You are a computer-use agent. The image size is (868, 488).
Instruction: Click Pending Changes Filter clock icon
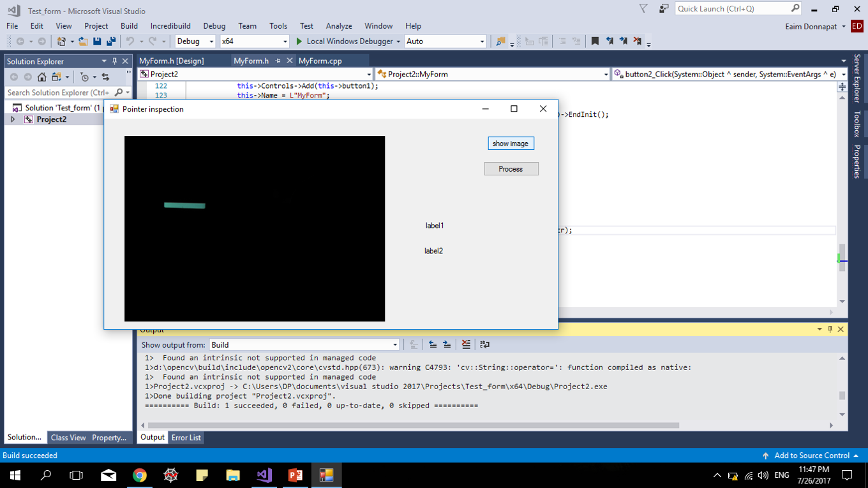click(x=84, y=77)
